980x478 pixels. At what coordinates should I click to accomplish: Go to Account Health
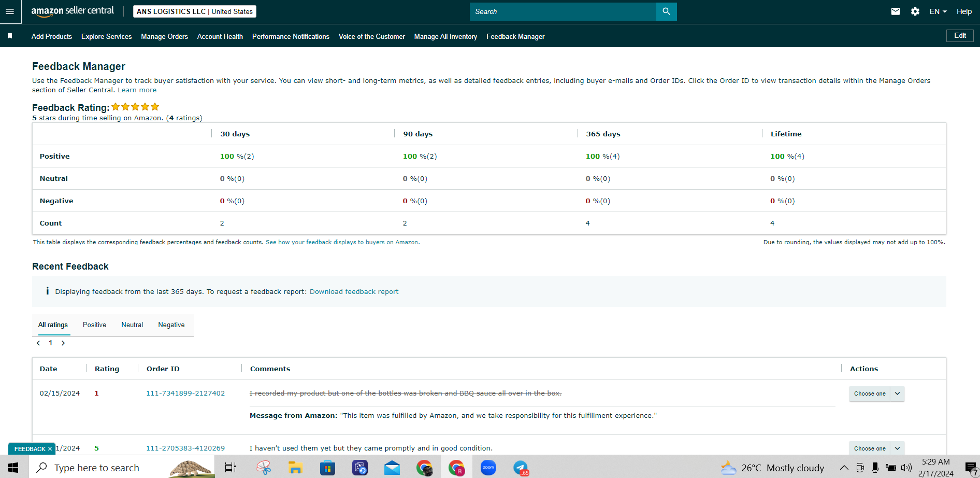pos(220,36)
